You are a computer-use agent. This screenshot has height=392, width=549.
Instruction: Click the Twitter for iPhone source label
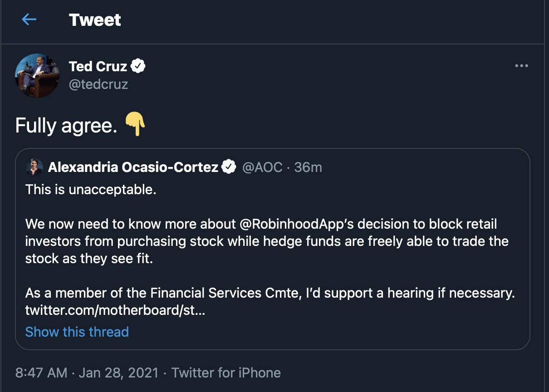click(x=226, y=373)
